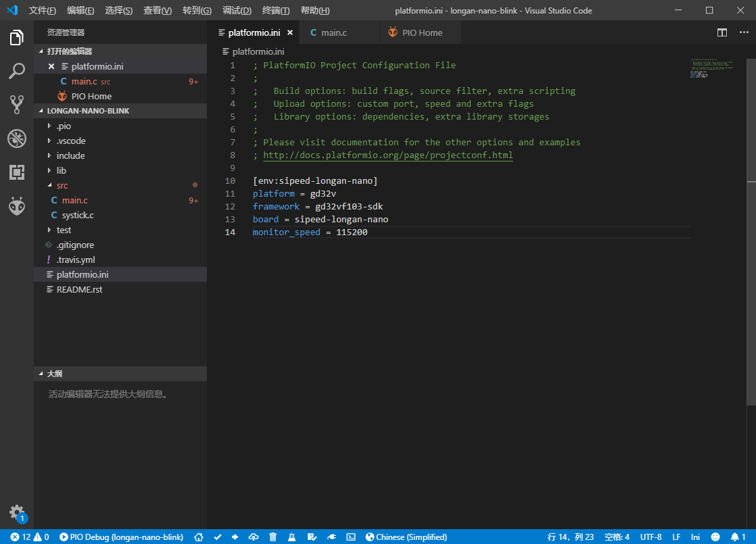Click the Chinese (Simplified) status bar item
This screenshot has width=756, height=544.
tap(406, 537)
